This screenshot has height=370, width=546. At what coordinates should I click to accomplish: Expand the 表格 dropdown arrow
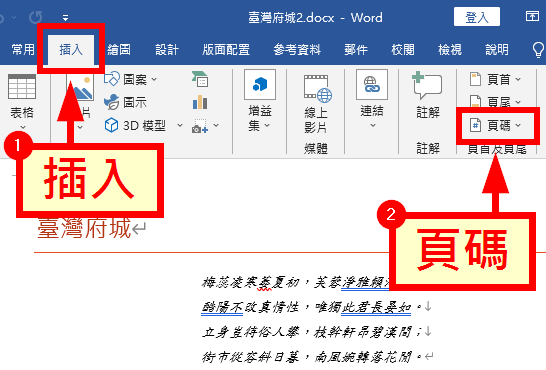pyautogui.click(x=22, y=127)
